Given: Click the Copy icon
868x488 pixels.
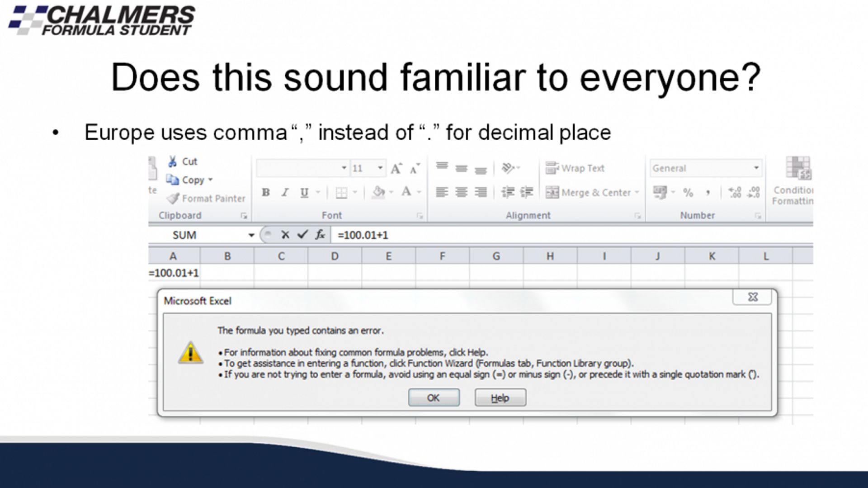Looking at the screenshot, I should click(172, 180).
